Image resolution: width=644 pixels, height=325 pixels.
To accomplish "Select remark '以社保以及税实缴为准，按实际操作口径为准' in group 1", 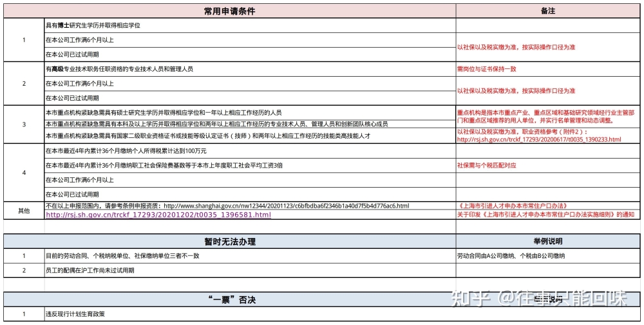I will [x=516, y=47].
